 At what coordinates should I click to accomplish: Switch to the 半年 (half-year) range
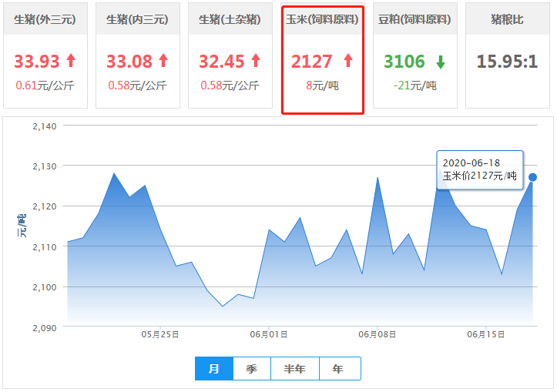pyautogui.click(x=295, y=369)
